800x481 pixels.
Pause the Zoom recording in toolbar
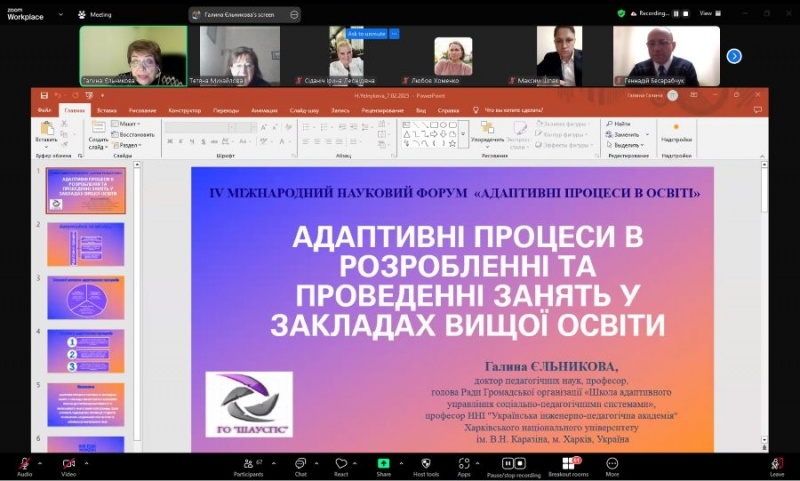(507, 463)
